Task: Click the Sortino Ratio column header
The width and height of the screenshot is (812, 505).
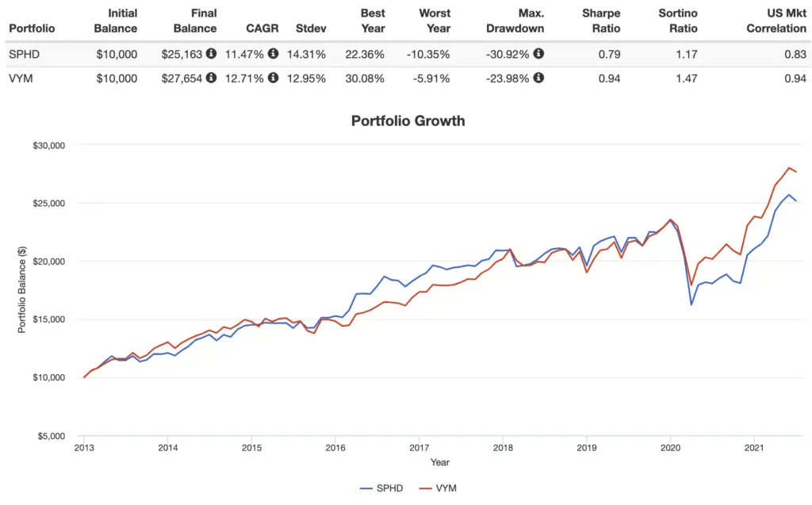Action: (678, 21)
